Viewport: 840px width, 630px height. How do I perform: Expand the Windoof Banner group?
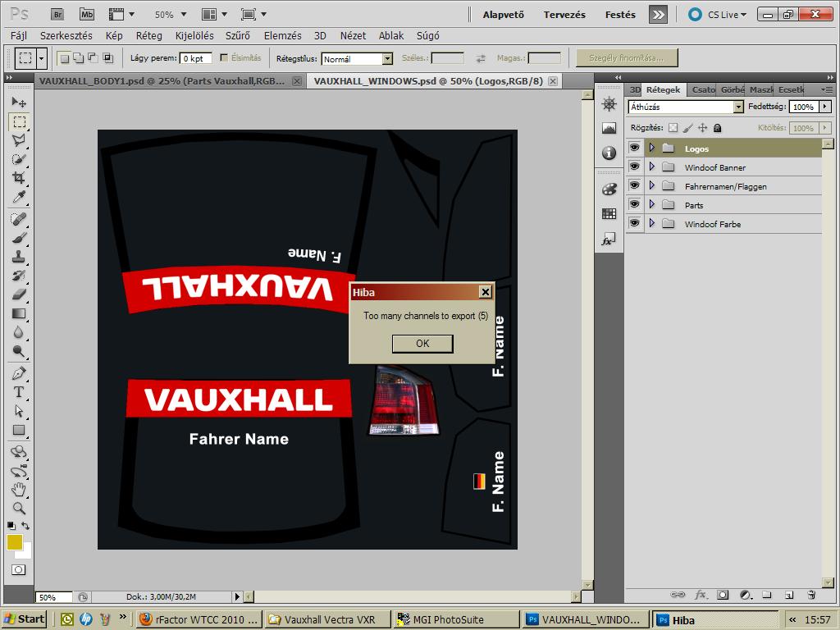(x=652, y=167)
